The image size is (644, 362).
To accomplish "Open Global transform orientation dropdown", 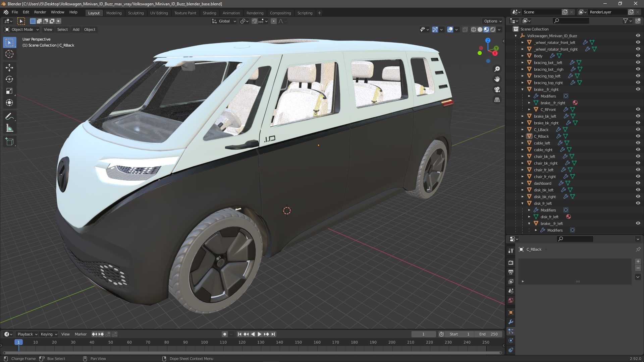I will tap(224, 21).
